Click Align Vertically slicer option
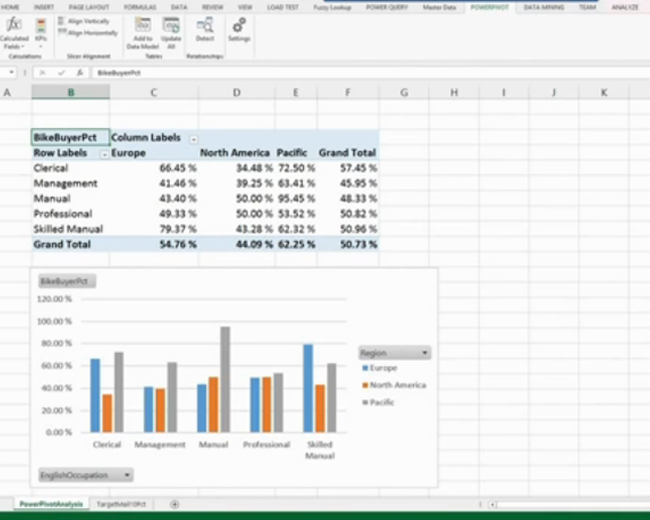650x520 pixels. coord(88,21)
